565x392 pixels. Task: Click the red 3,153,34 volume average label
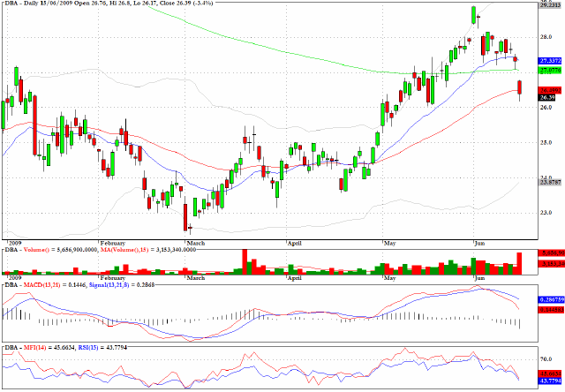point(551,264)
